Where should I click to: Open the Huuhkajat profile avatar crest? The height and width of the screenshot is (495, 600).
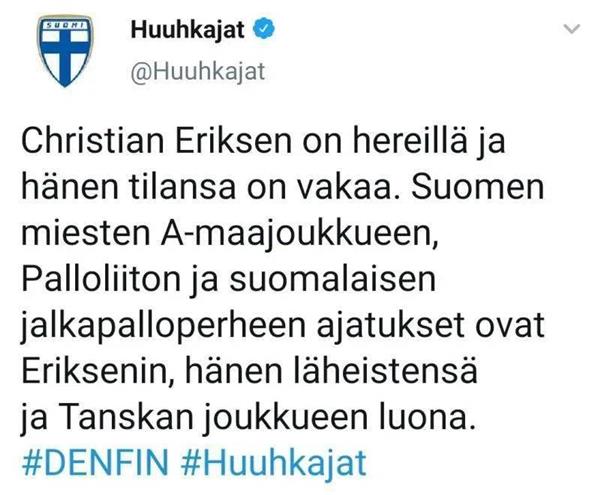point(65,51)
